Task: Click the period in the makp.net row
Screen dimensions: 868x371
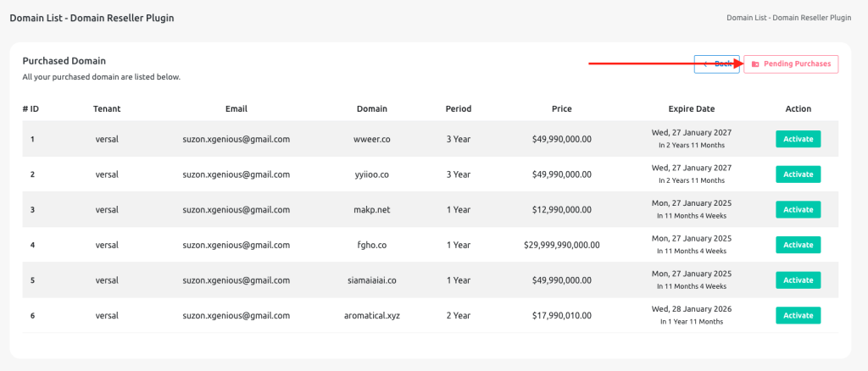Action: [x=459, y=209]
